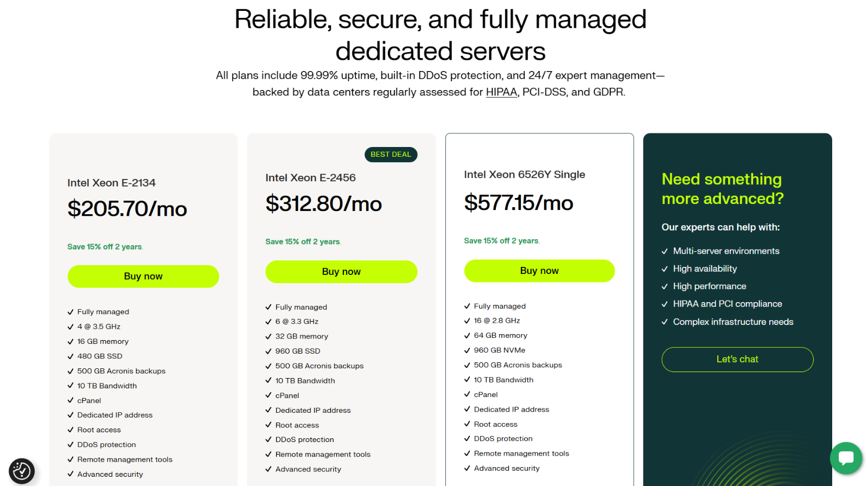Image resolution: width=868 pixels, height=486 pixels.
Task: Click the checkmark beside "960 GB NVMe"
Action: coord(468,350)
